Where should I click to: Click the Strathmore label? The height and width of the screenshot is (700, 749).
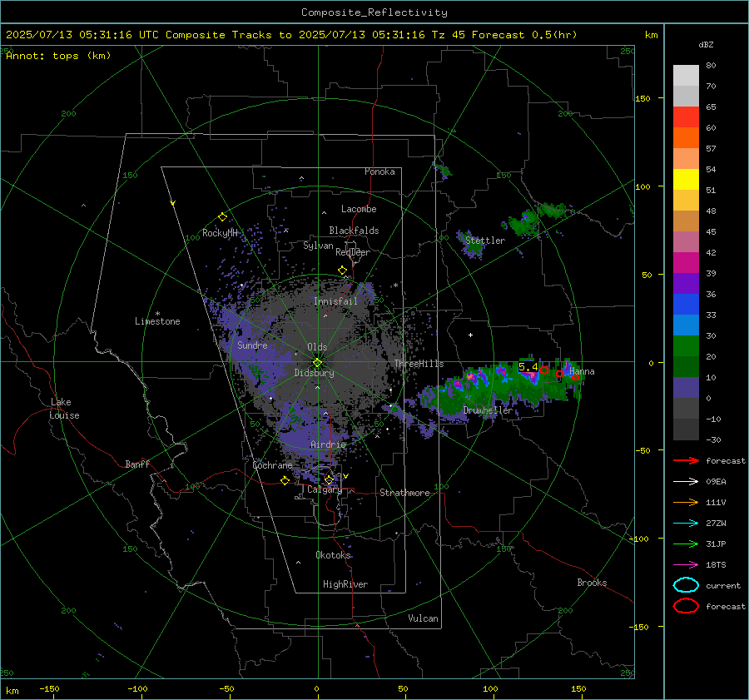point(404,493)
